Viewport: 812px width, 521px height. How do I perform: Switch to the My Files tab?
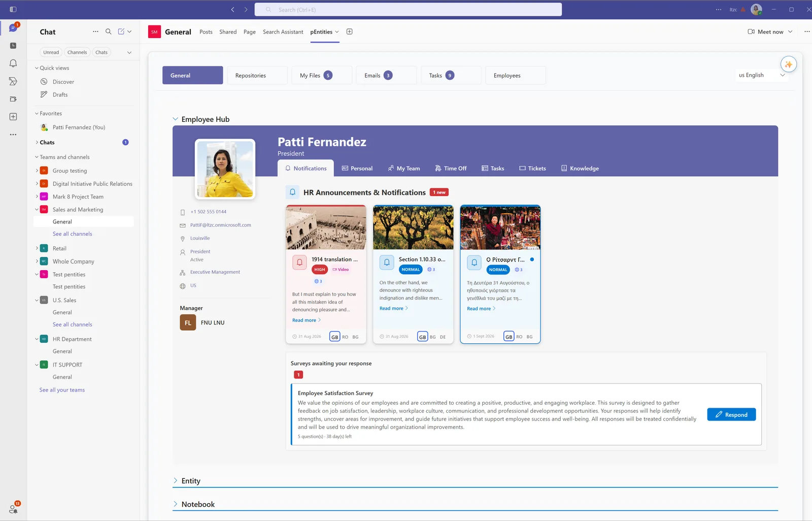point(322,75)
